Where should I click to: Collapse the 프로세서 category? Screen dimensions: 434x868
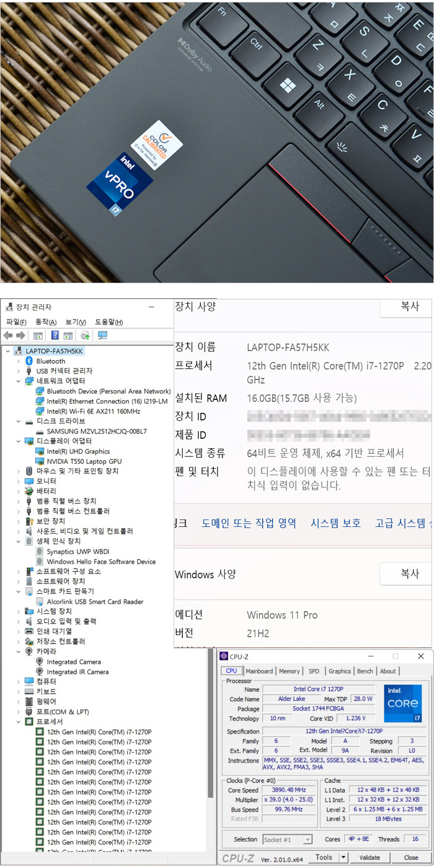click(19, 722)
